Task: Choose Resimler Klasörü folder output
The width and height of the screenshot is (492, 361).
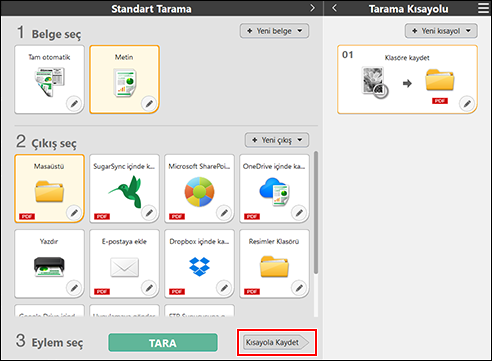Action: (x=274, y=264)
